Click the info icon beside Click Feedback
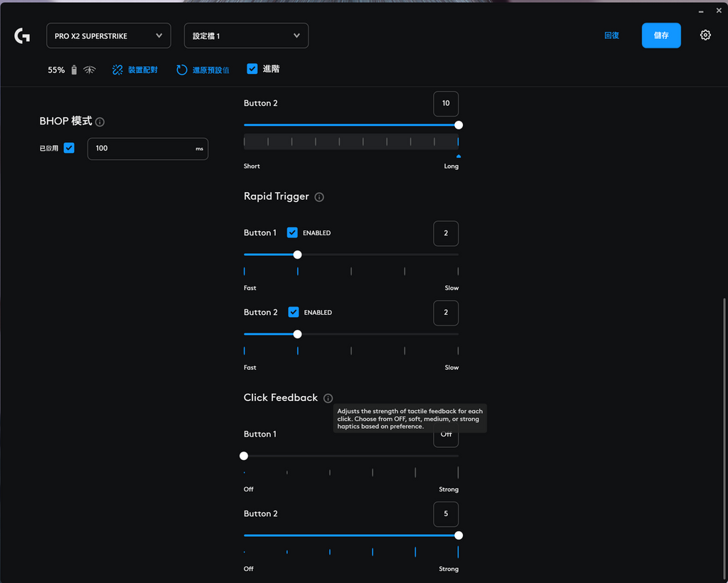 (328, 398)
